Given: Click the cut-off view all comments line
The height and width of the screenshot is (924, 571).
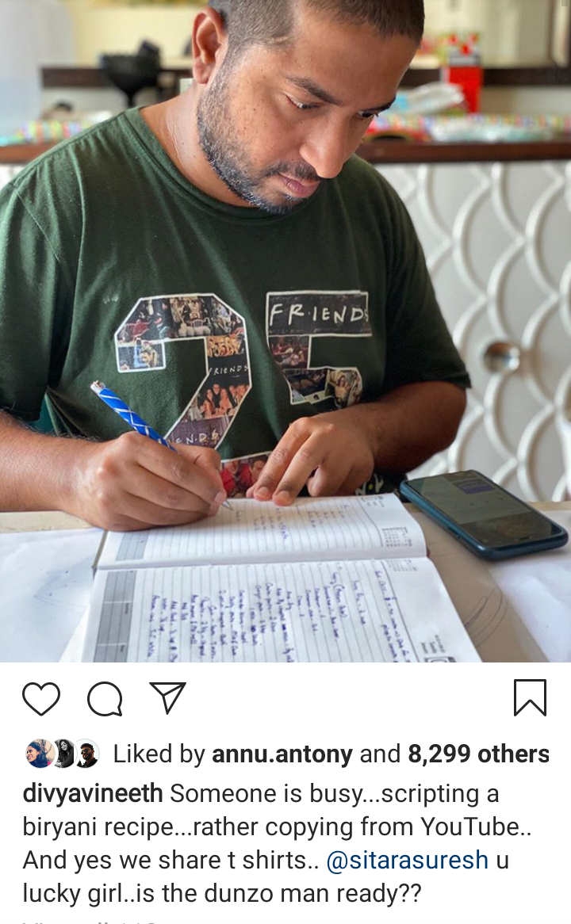Looking at the screenshot, I should [89, 921].
